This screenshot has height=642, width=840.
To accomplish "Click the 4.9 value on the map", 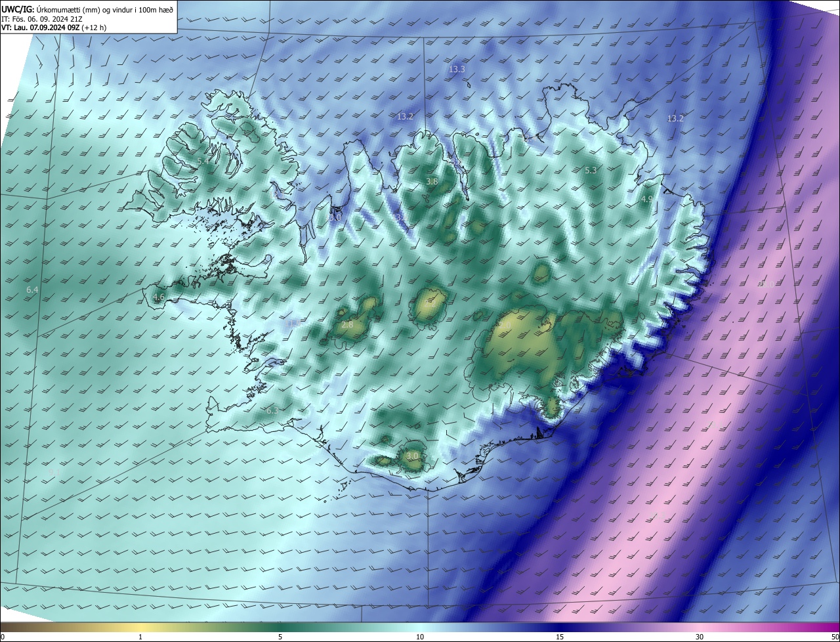I will pyautogui.click(x=647, y=199).
